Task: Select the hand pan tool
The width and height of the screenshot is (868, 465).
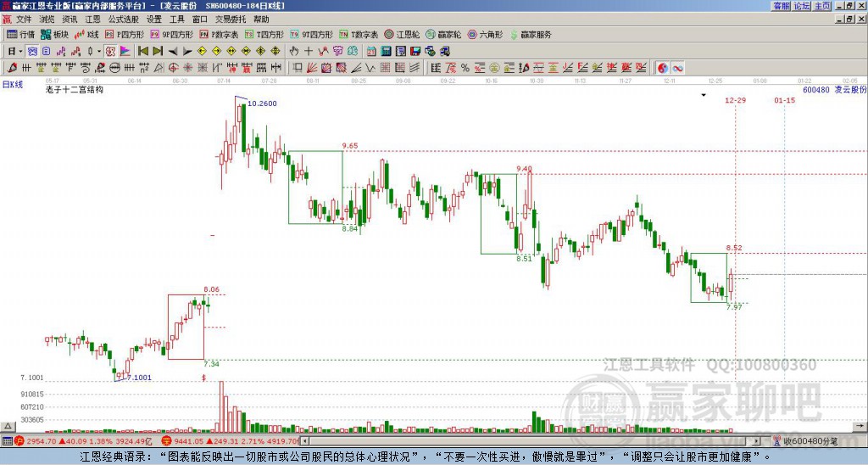Action: [x=294, y=52]
